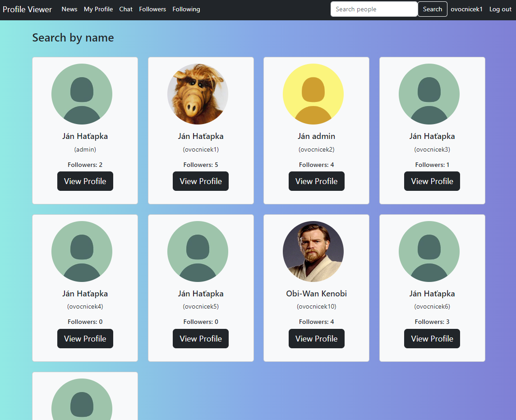Click name Ján Haťapka on ovocnicek4 card
Image resolution: width=516 pixels, height=420 pixels.
tap(85, 294)
